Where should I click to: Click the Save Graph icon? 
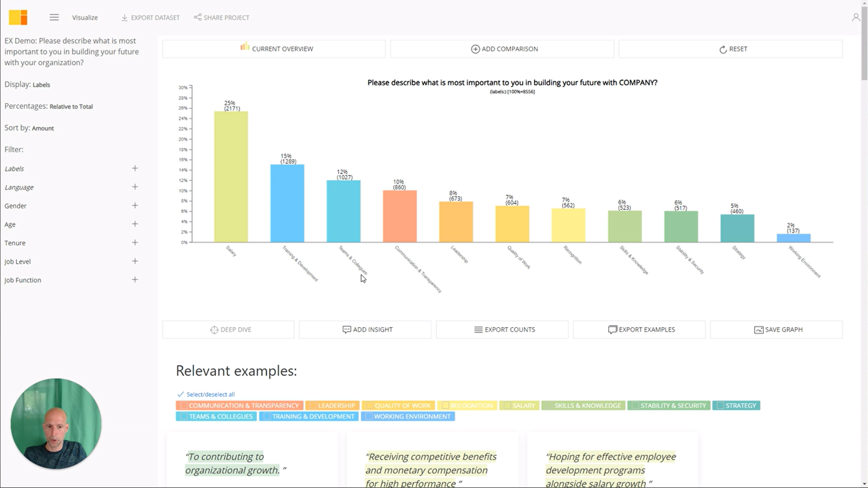(x=758, y=329)
